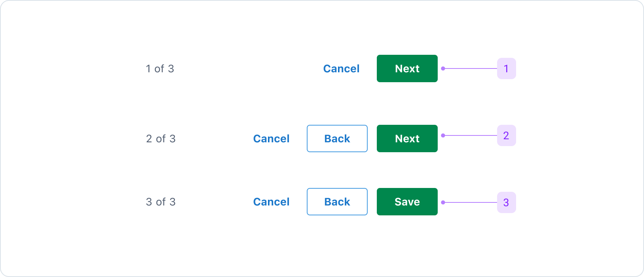Click Cancel on the 3 of 3 row

[271, 202]
